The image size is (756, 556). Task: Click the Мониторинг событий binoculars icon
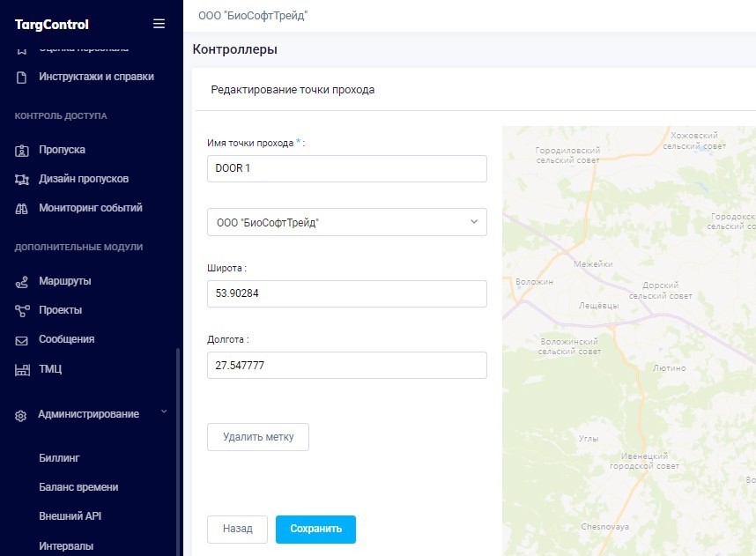pyautogui.click(x=22, y=209)
